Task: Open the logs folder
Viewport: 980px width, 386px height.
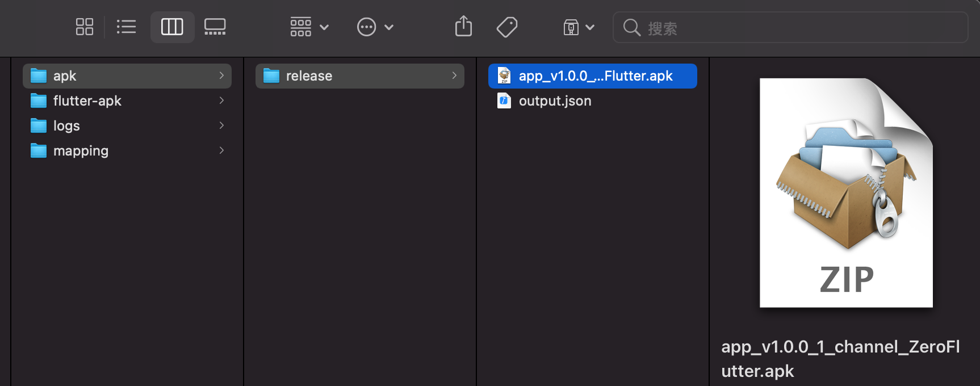Action: (66, 126)
